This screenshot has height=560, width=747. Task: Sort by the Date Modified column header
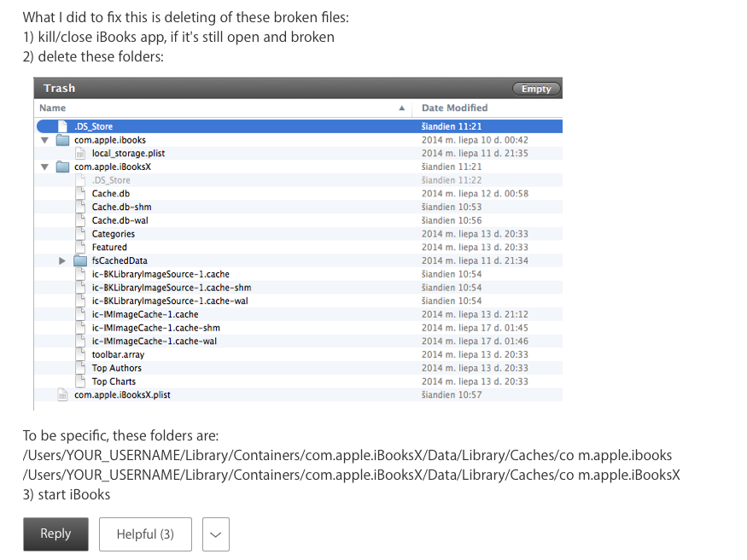pos(454,108)
